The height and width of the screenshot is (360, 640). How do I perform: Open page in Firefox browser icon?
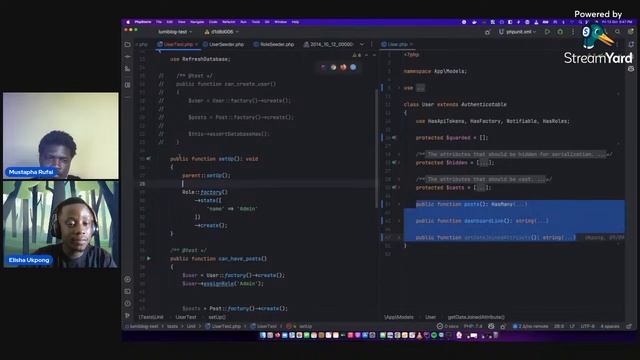click(x=343, y=67)
